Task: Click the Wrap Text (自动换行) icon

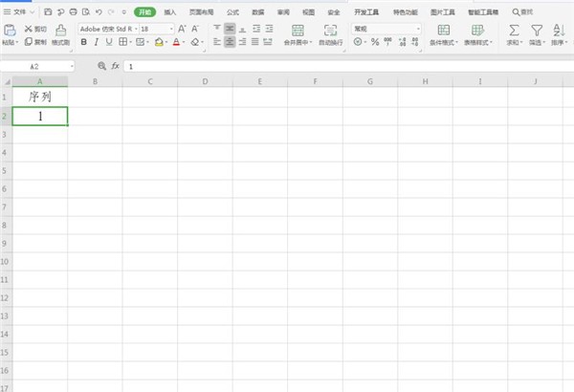Action: [331, 30]
